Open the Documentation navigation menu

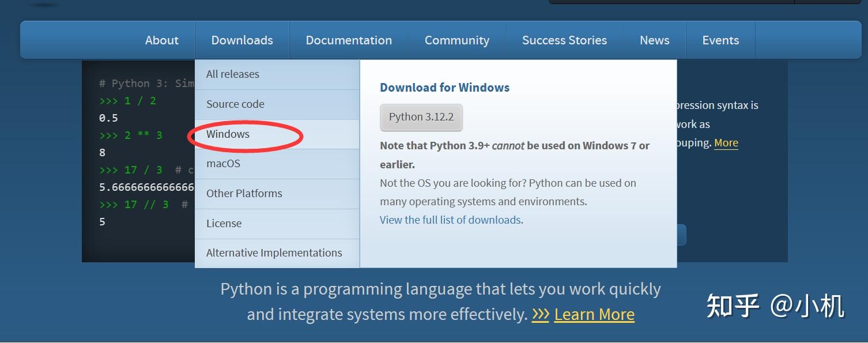pos(349,40)
